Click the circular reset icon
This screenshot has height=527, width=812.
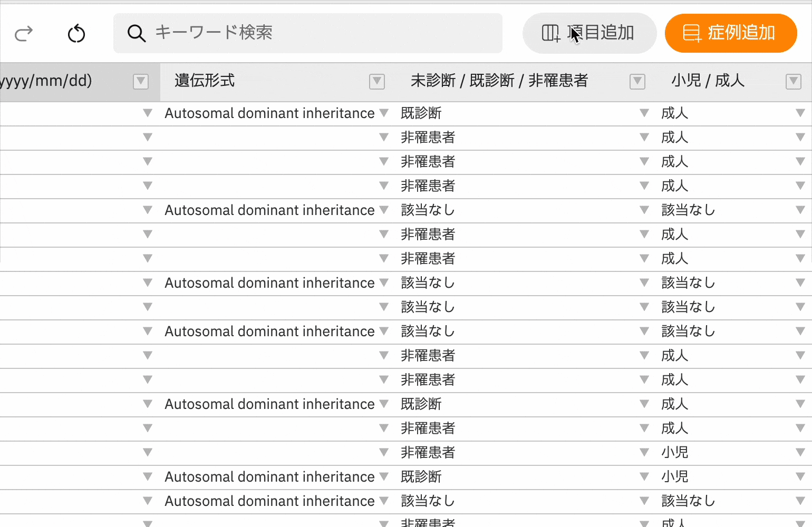(x=76, y=34)
